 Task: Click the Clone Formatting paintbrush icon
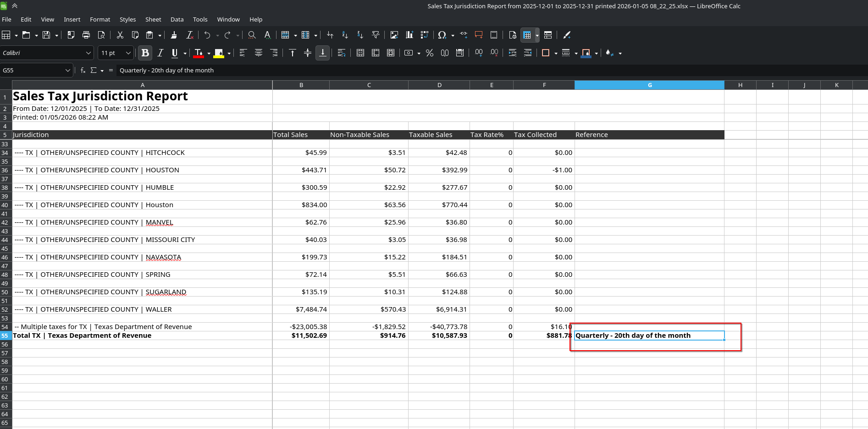tap(174, 35)
